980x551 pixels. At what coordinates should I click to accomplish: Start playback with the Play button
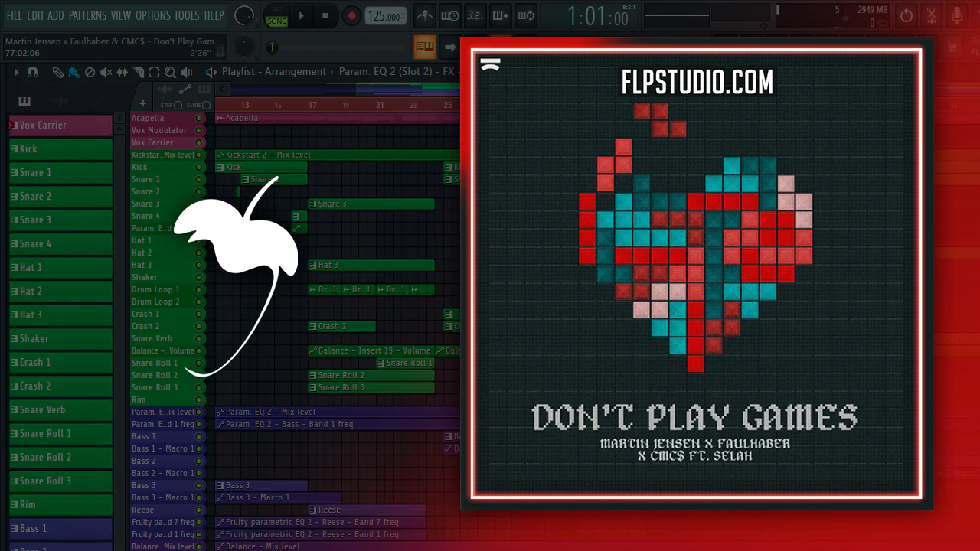click(x=302, y=16)
